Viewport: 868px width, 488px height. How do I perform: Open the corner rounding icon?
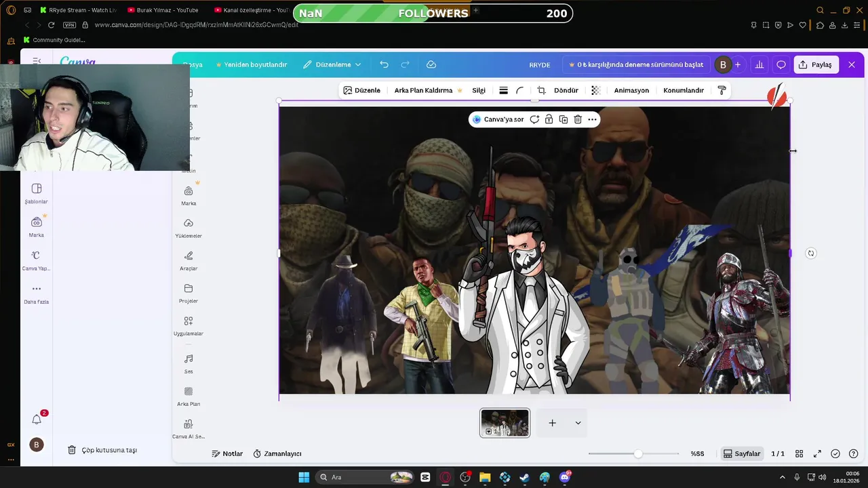click(x=520, y=90)
